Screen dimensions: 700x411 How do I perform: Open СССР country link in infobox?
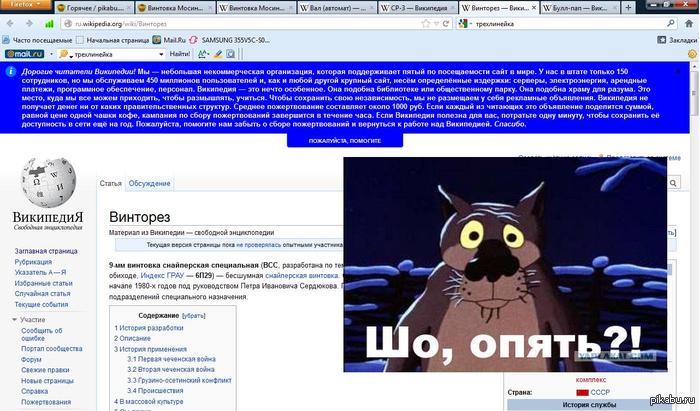click(x=600, y=392)
